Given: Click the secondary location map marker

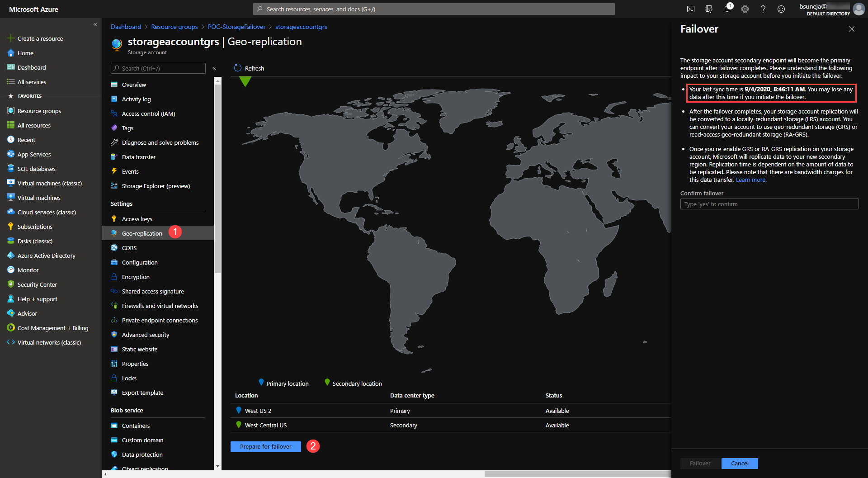Looking at the screenshot, I should pyautogui.click(x=245, y=81).
